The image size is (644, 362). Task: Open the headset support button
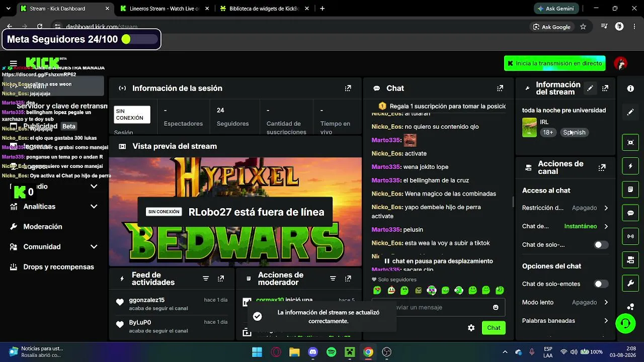tap(625, 323)
